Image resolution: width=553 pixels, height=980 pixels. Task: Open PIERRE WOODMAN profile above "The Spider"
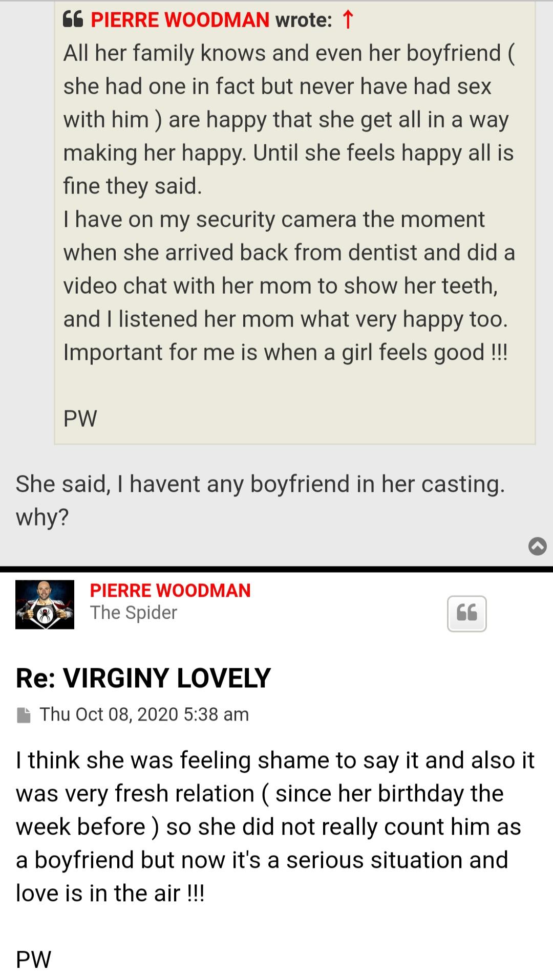coord(170,591)
